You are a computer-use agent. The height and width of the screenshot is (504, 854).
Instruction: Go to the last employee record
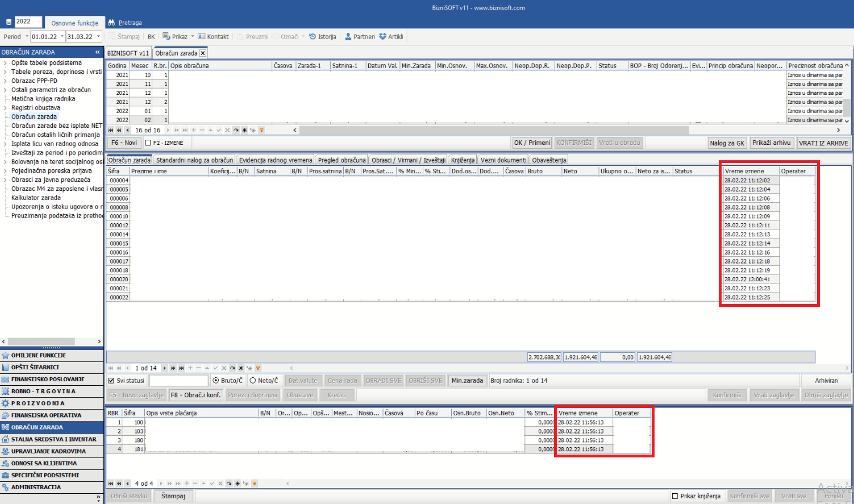click(181, 368)
